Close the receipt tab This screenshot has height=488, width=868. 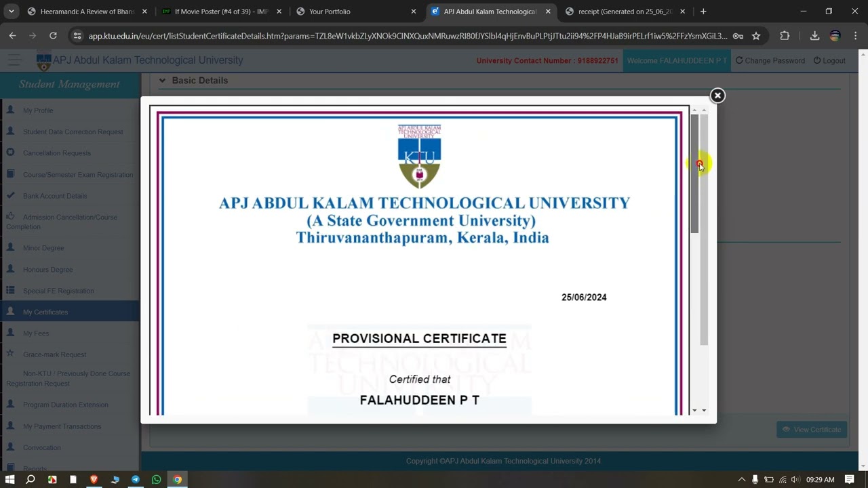(682, 12)
